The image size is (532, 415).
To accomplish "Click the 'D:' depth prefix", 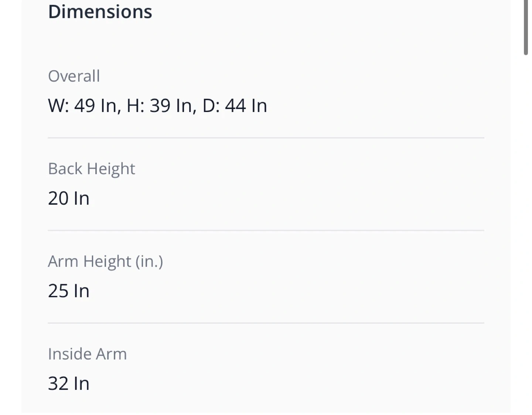I will 211,106.
